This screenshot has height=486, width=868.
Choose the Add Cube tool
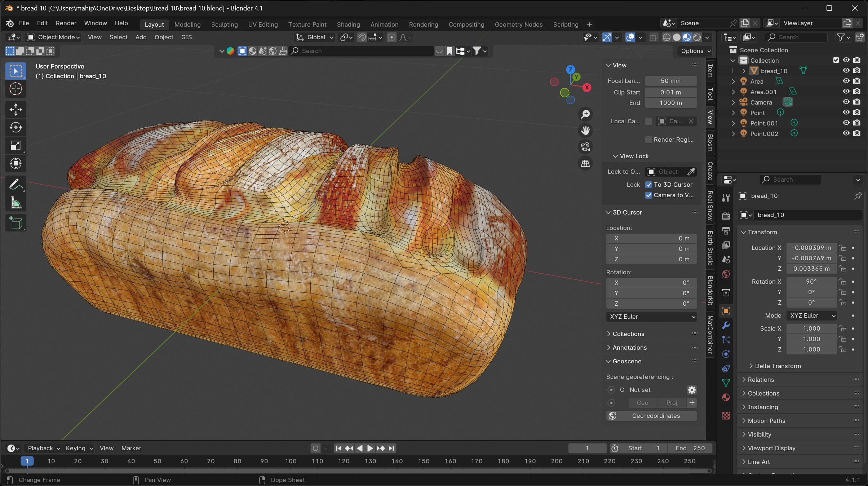click(x=15, y=223)
